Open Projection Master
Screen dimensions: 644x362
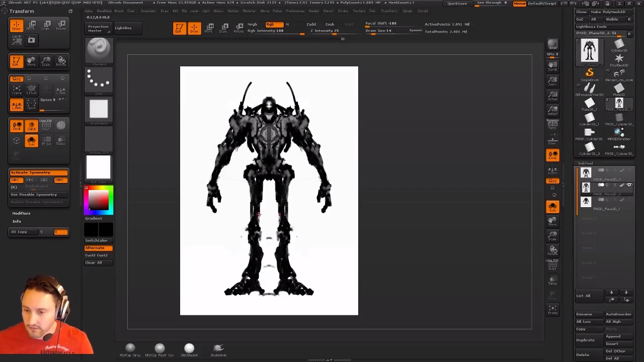tap(98, 29)
